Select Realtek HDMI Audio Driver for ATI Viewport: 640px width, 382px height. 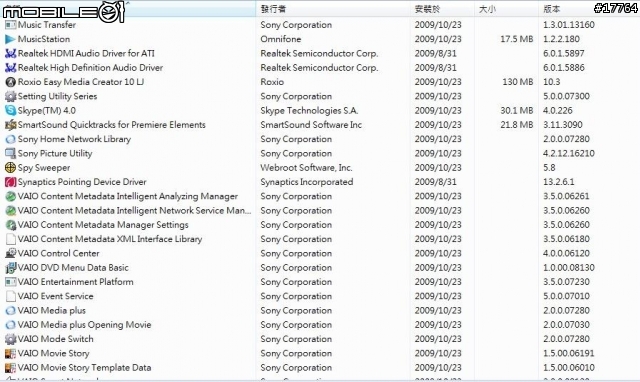point(86,53)
